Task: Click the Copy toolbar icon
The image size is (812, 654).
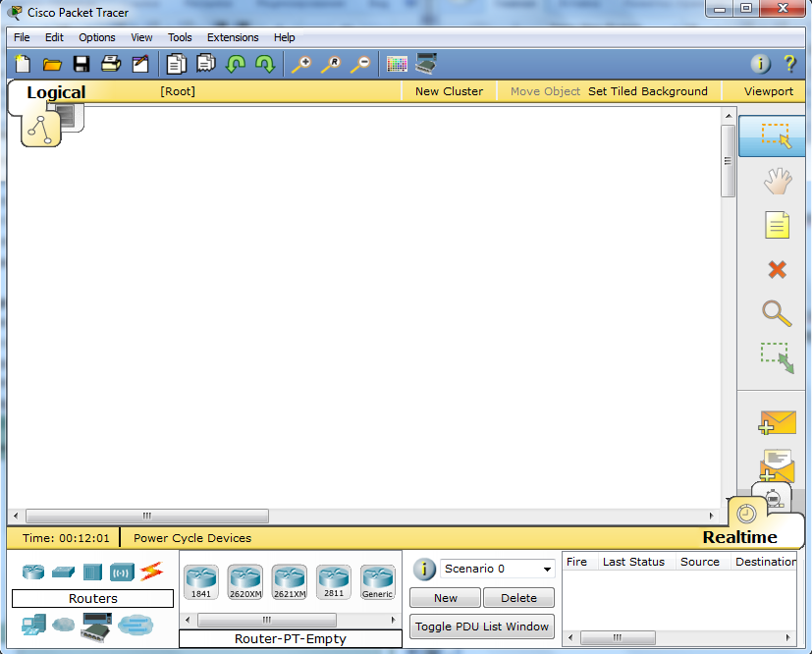Action: pyautogui.click(x=176, y=64)
